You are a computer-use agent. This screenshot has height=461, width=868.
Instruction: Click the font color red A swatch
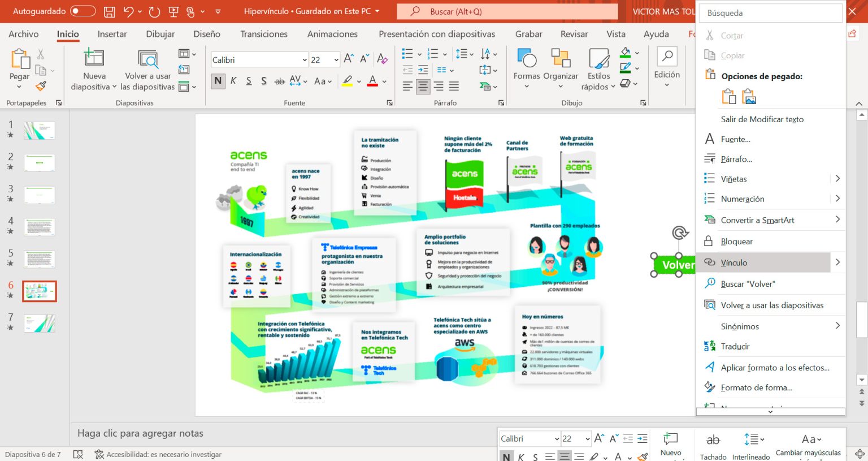(x=372, y=81)
